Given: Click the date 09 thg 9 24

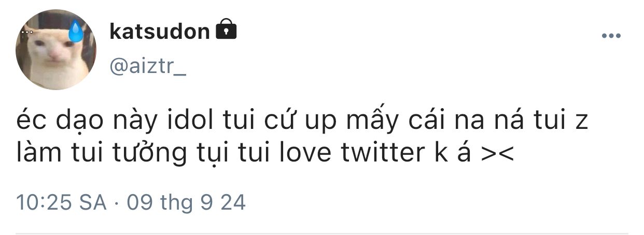Looking at the screenshot, I should coord(186,202).
